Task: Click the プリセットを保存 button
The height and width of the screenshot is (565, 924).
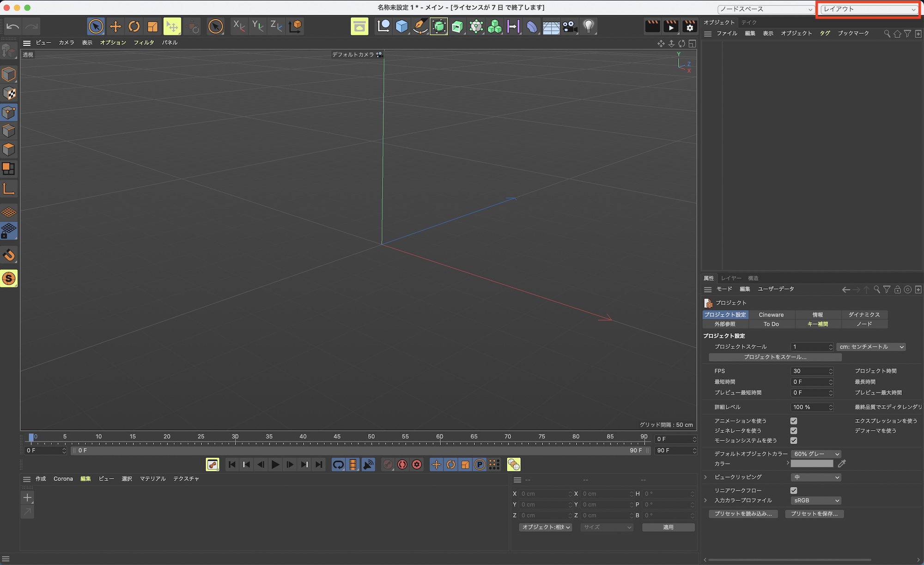Action: coord(815,514)
